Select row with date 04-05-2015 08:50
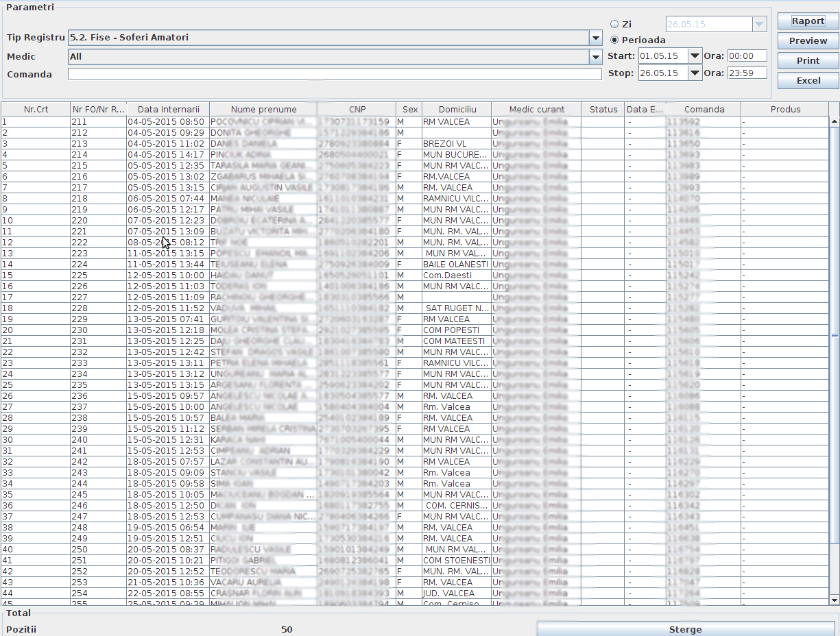840x636 pixels. point(415,121)
